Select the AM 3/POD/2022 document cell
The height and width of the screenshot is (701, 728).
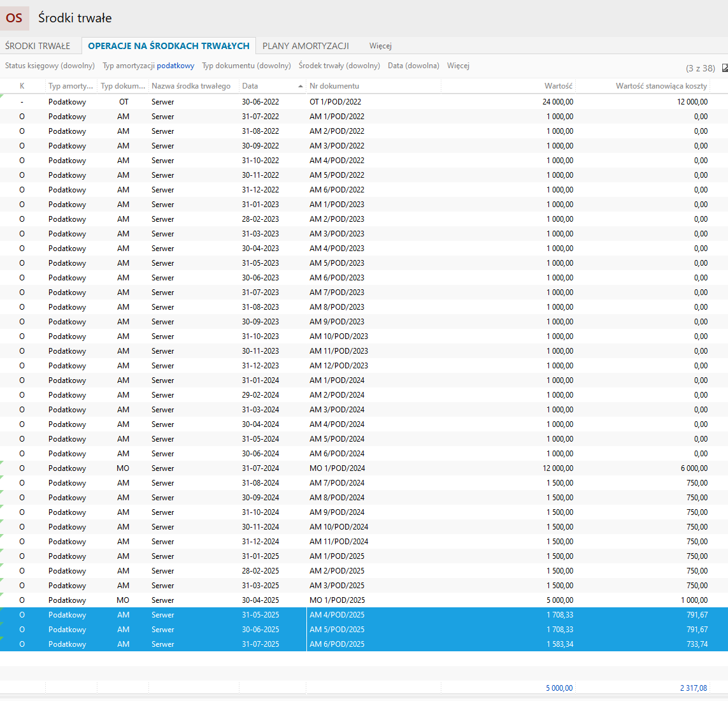tap(336, 146)
